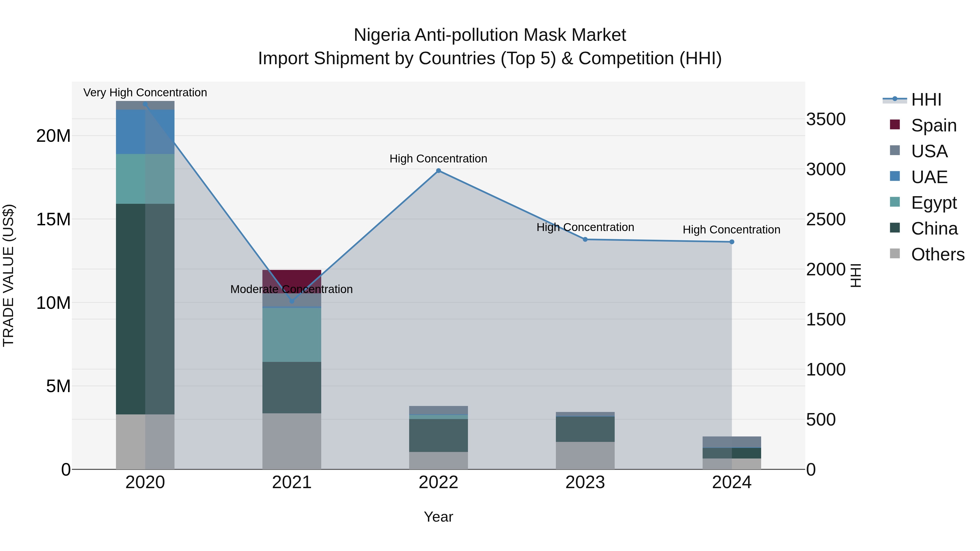Click the 2024 x-axis tick label
The height and width of the screenshot is (551, 980).
point(731,482)
